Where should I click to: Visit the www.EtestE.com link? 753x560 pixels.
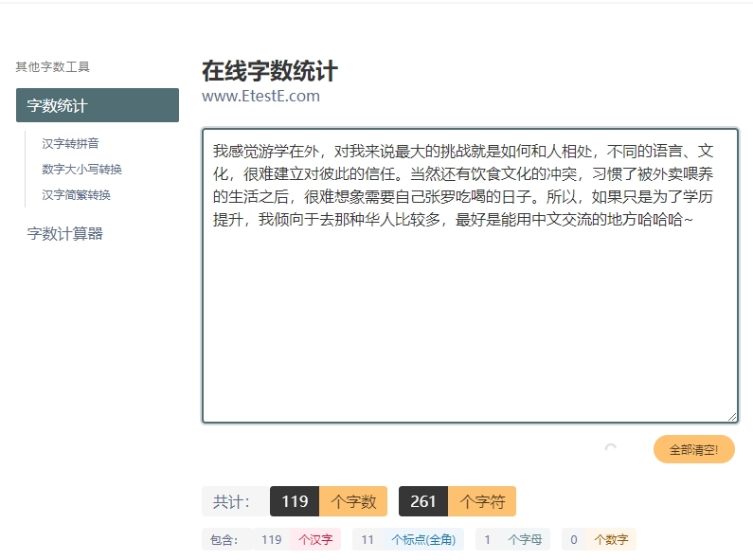tap(260, 96)
